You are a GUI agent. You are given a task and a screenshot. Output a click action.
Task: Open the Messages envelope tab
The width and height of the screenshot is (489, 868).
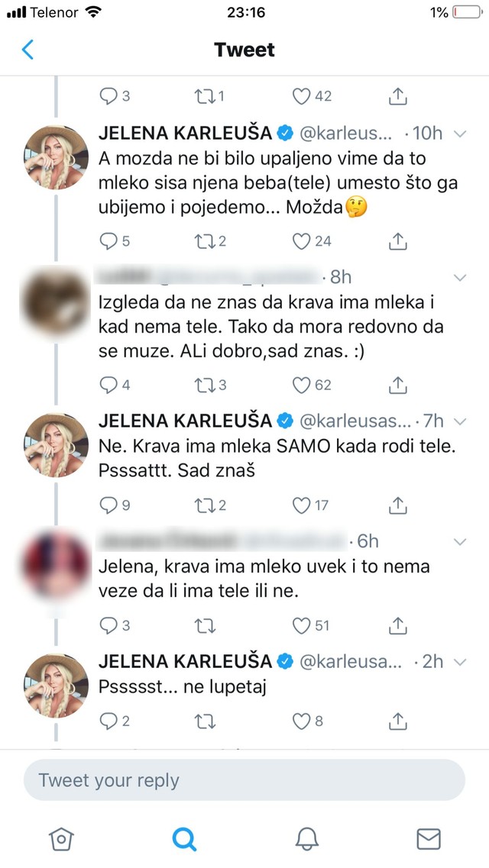(x=429, y=838)
